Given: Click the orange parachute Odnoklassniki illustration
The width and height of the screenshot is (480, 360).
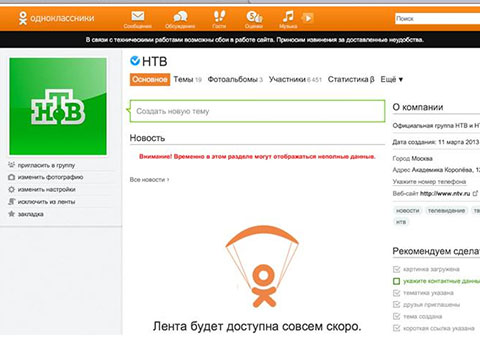Looking at the screenshot, I should coord(262,266).
